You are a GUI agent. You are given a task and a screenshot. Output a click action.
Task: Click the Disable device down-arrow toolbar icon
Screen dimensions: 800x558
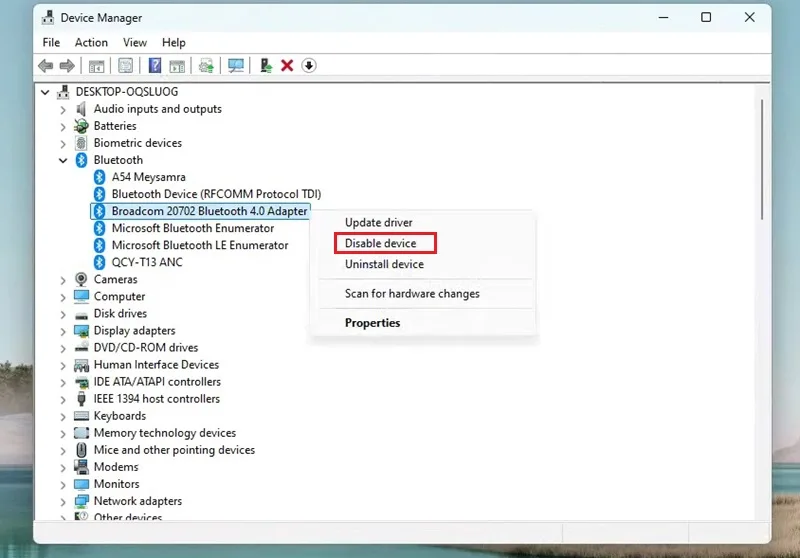(309, 65)
